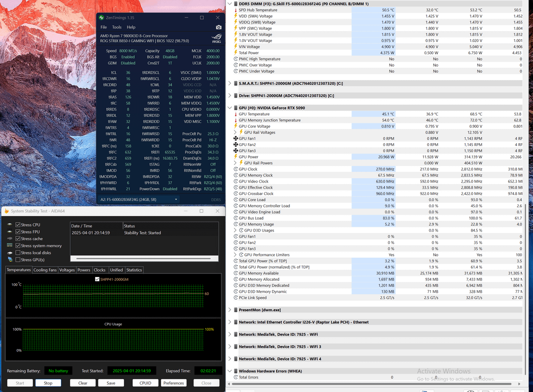533x392 pixels.
Task: Expand GPU D3D Usages
Action: pos(235,231)
